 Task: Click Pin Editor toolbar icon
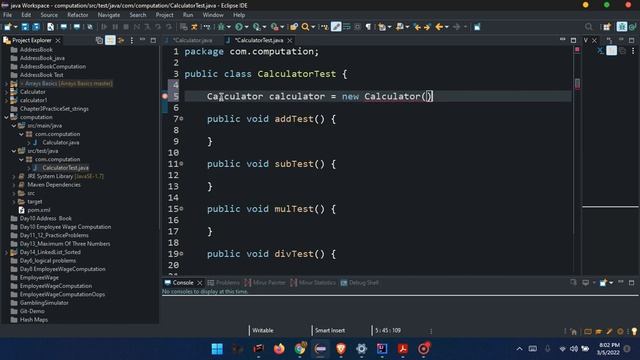pos(477,27)
